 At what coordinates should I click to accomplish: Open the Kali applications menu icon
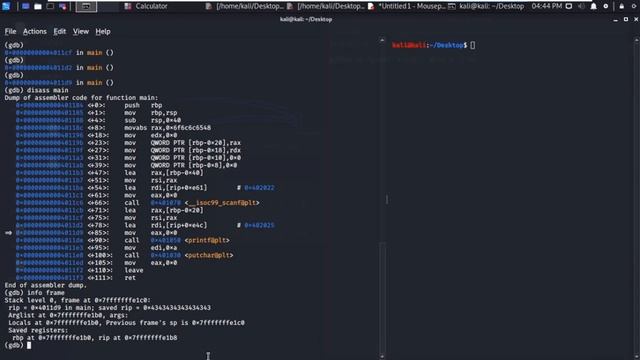[6, 6]
